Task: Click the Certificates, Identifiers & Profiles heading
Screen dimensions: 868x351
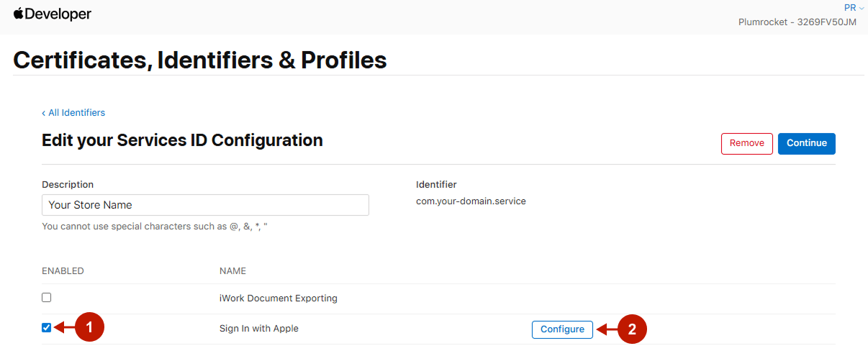Action: (200, 60)
